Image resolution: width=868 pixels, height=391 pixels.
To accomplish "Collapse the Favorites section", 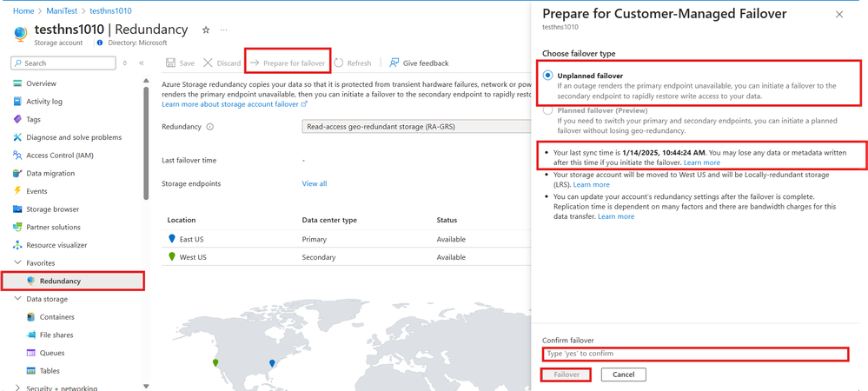I will (17, 263).
